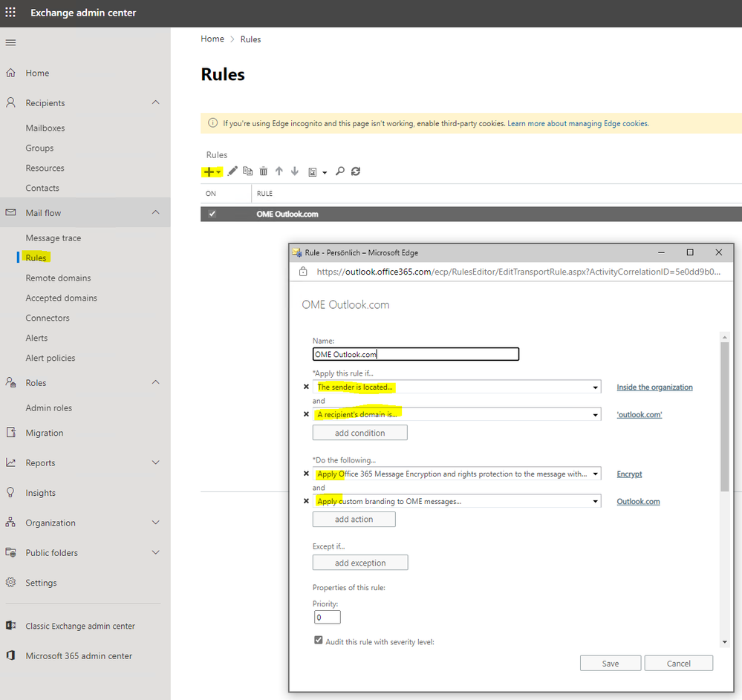
Task: Open the Inside the organization link
Action: pos(654,387)
